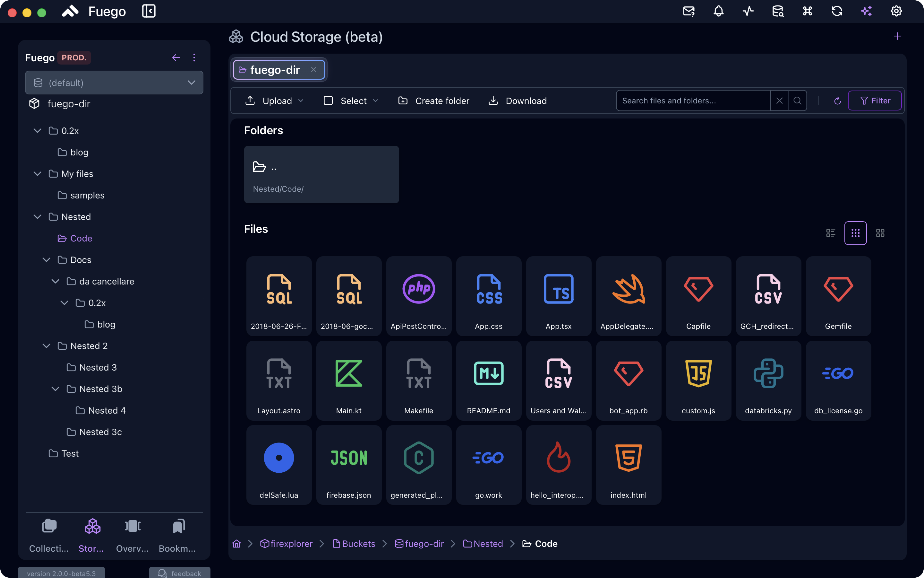Open the database search icon
Viewport: 924px width, 578px height.
(778, 11)
